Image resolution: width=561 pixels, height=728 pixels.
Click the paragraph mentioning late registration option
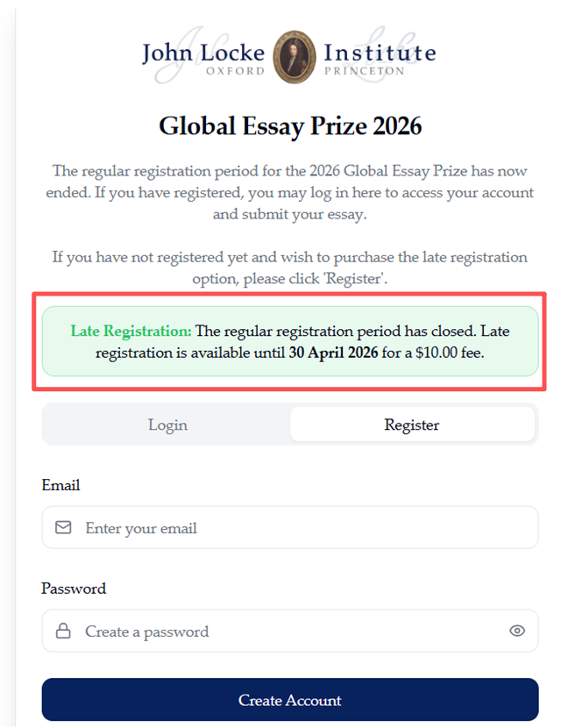(290, 268)
